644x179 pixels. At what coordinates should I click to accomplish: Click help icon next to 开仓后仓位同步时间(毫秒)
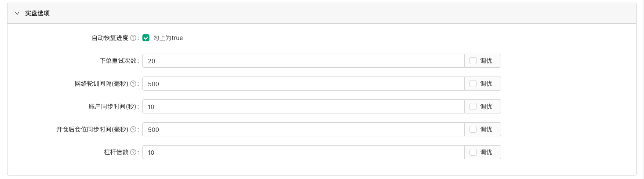pos(133,130)
